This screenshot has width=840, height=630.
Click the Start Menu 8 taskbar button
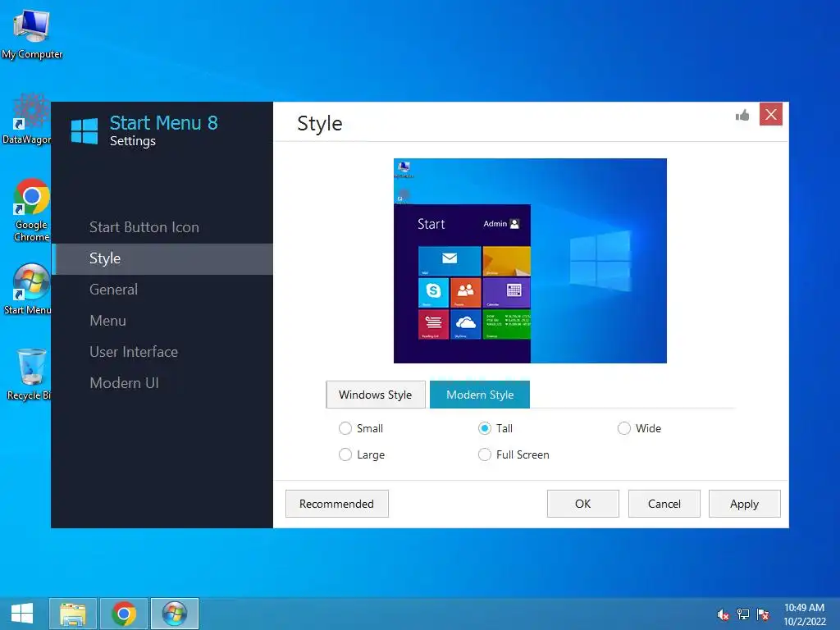175,614
